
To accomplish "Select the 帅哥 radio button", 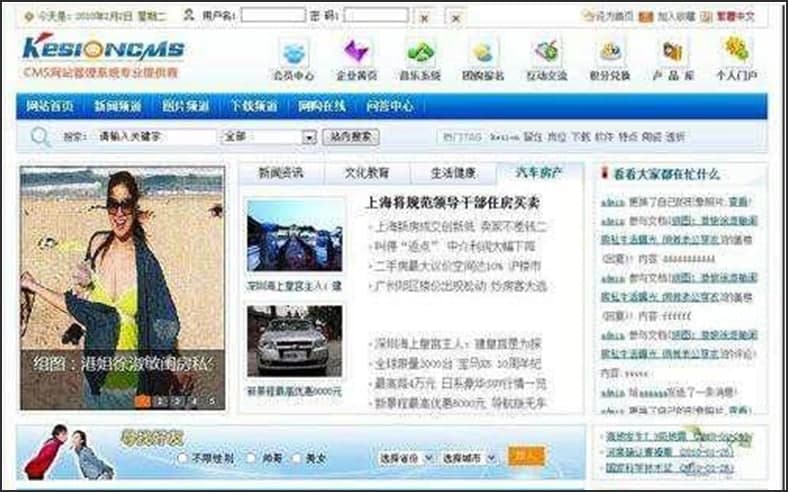I will coord(251,458).
